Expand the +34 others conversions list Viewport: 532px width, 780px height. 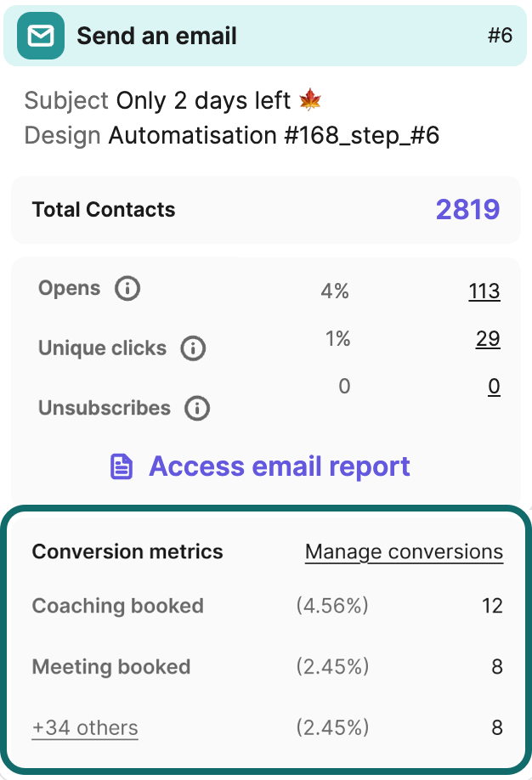(x=85, y=727)
